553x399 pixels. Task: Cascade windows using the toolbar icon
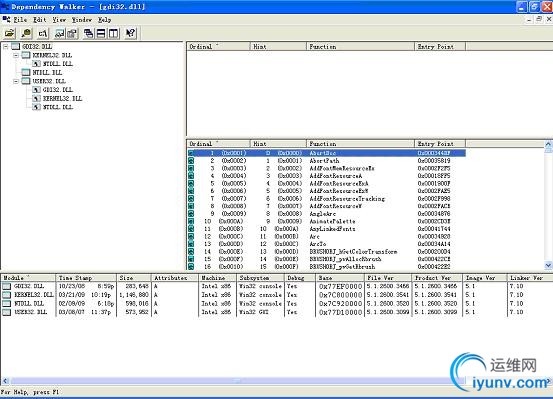[x=89, y=34]
